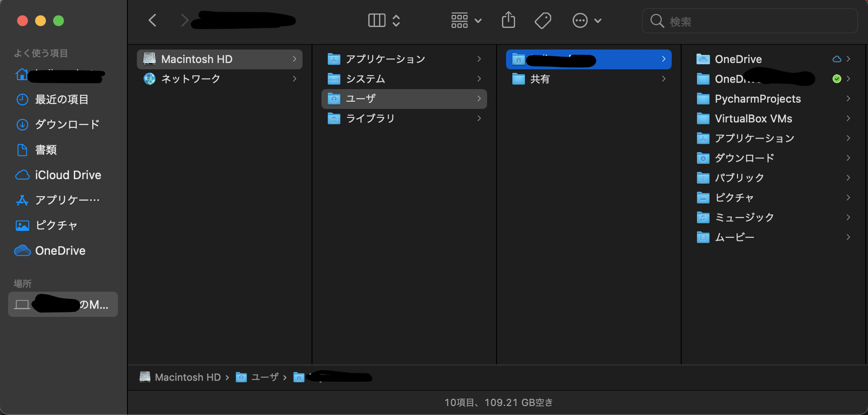Select the ユーザ folder in the second column
Viewport: 868px width, 415px height.
coord(404,99)
